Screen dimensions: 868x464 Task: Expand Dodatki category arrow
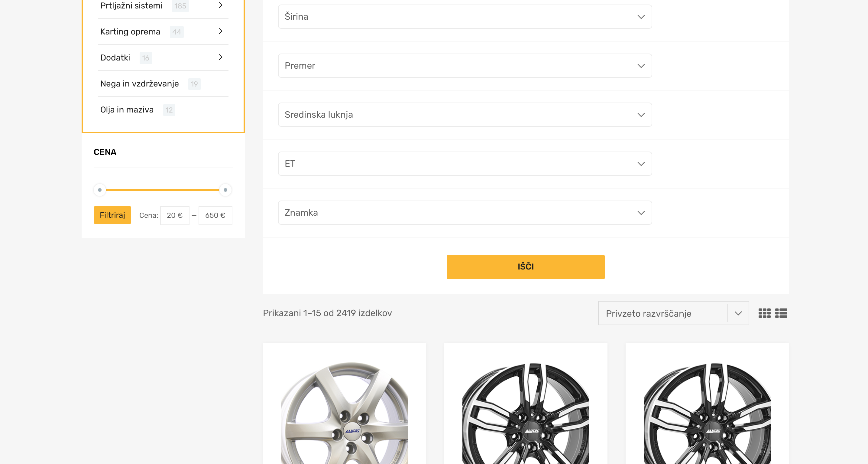coord(220,57)
